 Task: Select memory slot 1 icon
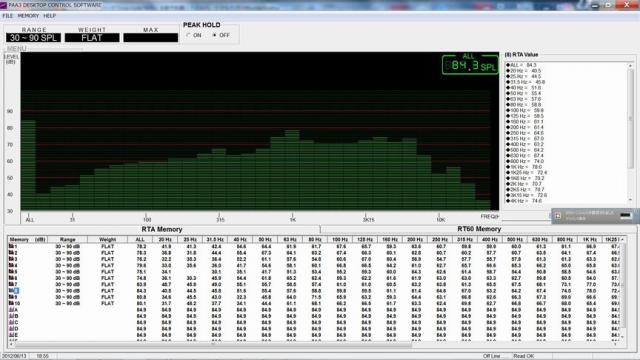pyautogui.click(x=11, y=247)
